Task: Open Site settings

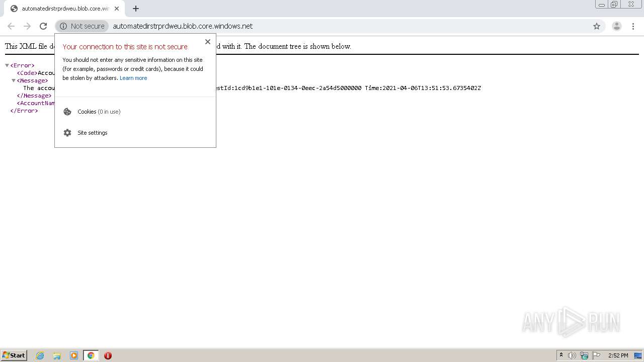Action: [92, 133]
